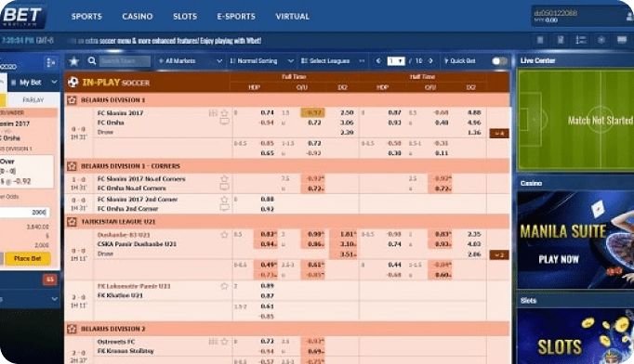Image resolution: width=634 pixels, height=364 pixels.
Task: Open the Slots promo banner
Action: click(x=575, y=336)
